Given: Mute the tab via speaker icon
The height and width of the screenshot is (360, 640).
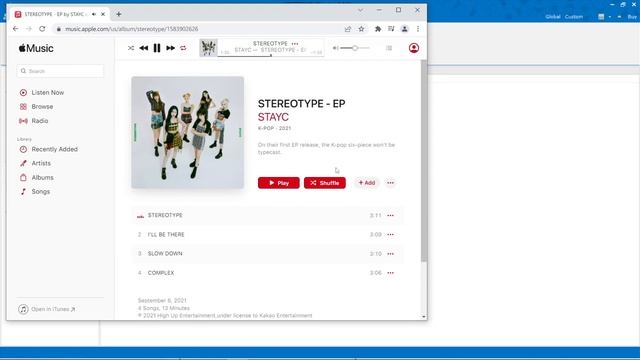Looking at the screenshot, I should pyautogui.click(x=94, y=14).
